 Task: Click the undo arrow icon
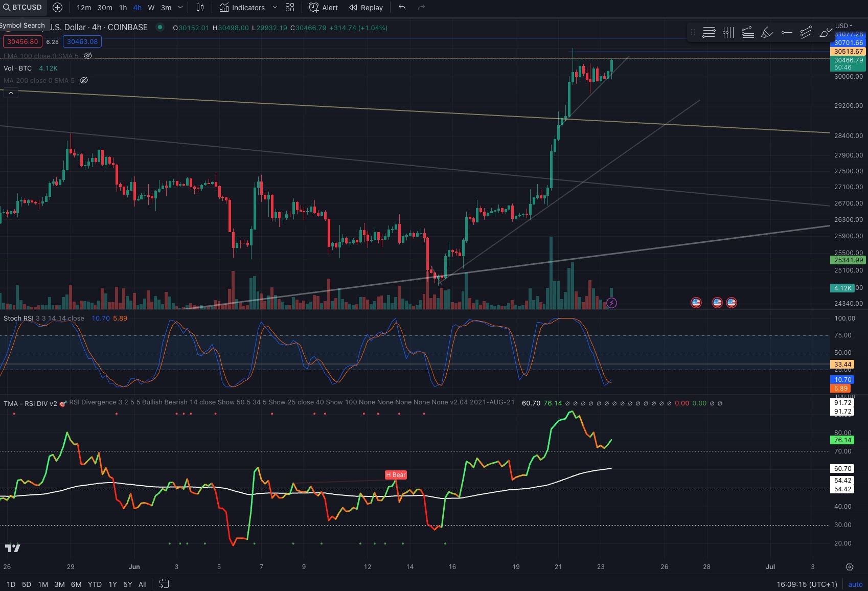point(402,7)
